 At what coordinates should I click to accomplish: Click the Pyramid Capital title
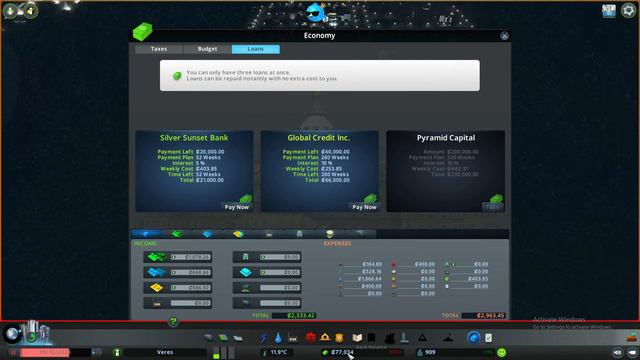(x=446, y=138)
